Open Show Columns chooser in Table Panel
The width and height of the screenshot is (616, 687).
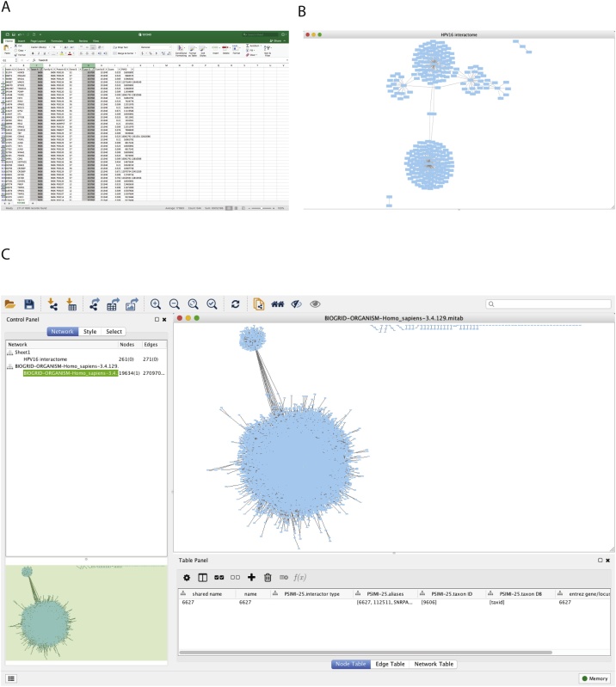(x=202, y=577)
